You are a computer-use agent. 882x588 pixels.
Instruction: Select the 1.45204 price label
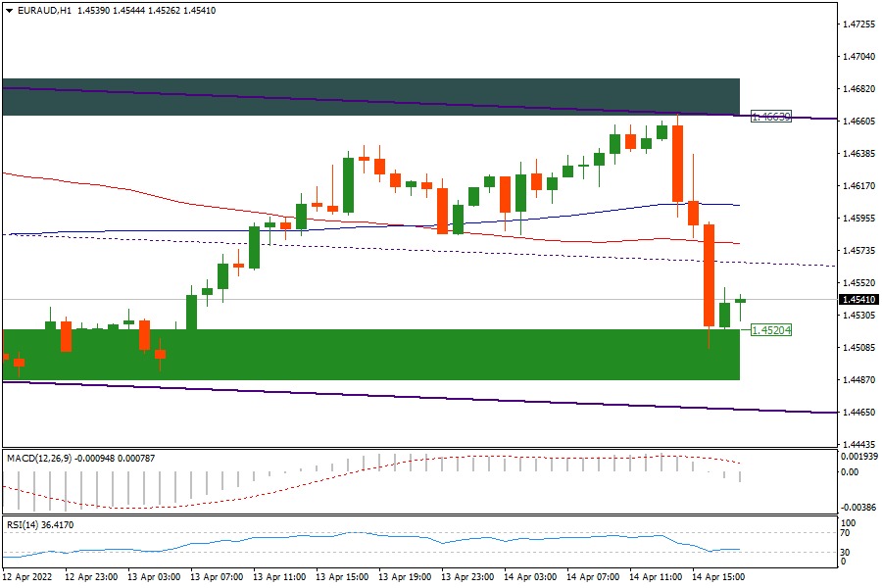[770, 330]
